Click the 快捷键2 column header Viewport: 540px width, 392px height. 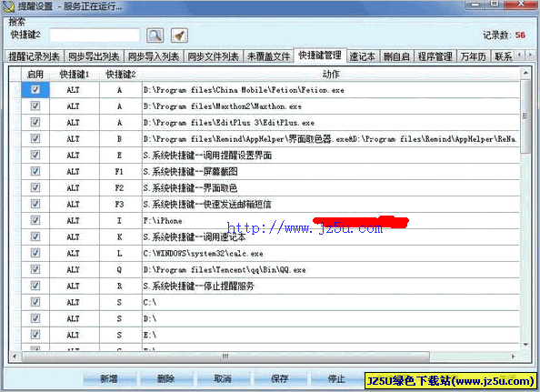pos(121,74)
